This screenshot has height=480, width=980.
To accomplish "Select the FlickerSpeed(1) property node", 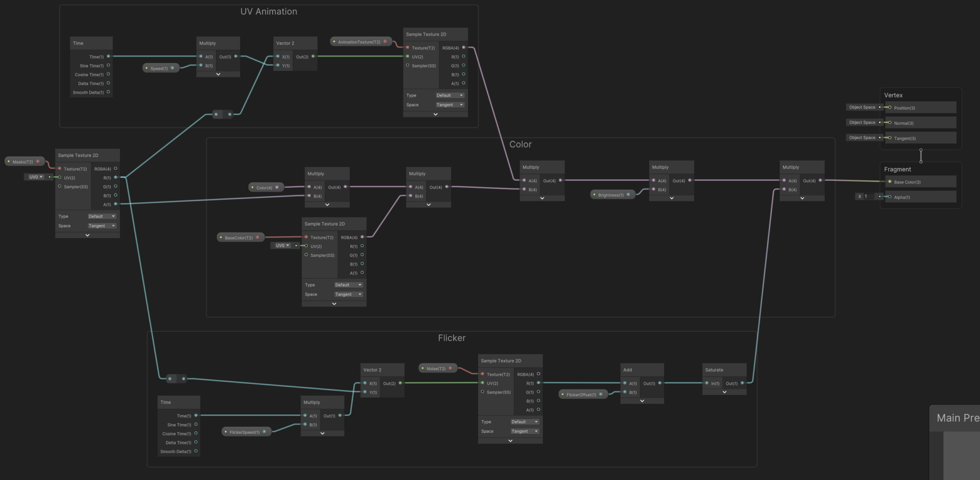I will coord(245,432).
